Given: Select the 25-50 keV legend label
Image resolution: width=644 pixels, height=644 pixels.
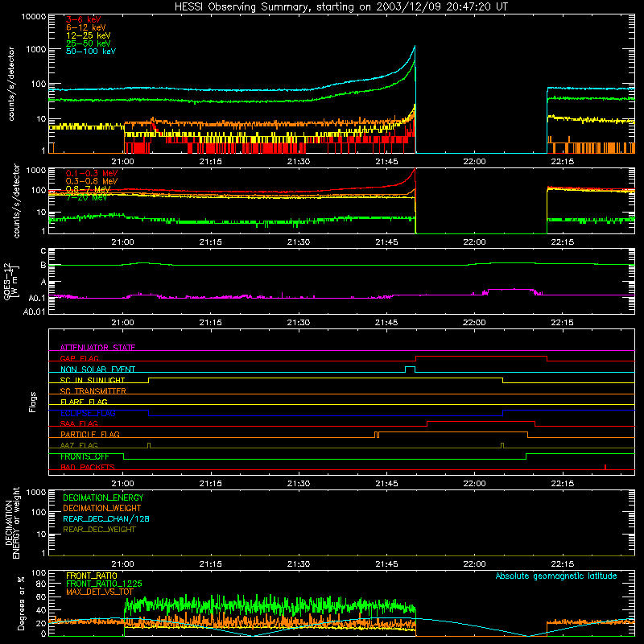Looking at the screenshot, I should click(x=88, y=43).
